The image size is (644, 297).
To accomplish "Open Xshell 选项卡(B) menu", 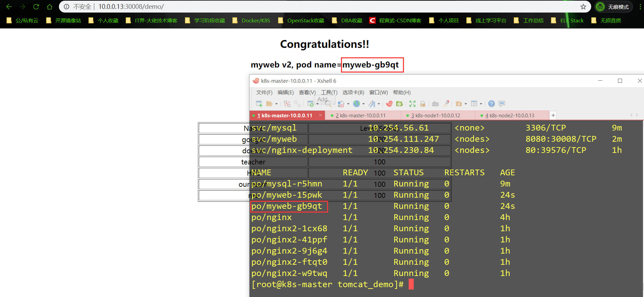I will [353, 93].
